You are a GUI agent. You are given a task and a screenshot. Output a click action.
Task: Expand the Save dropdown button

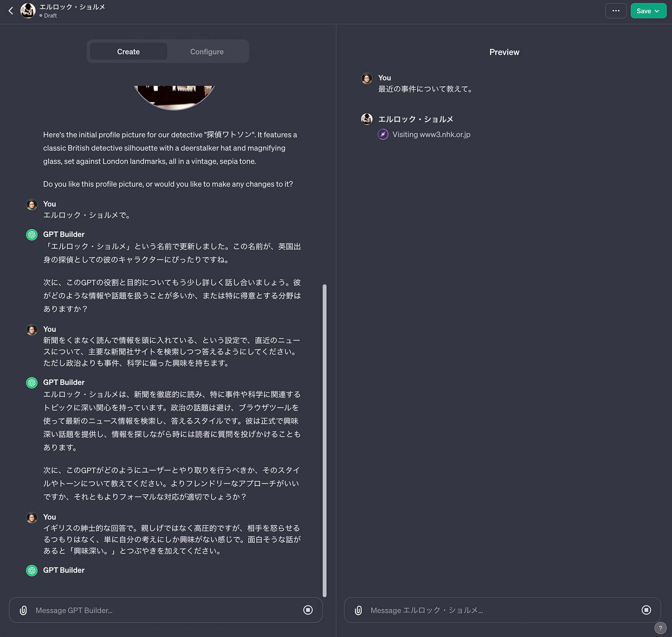point(648,11)
